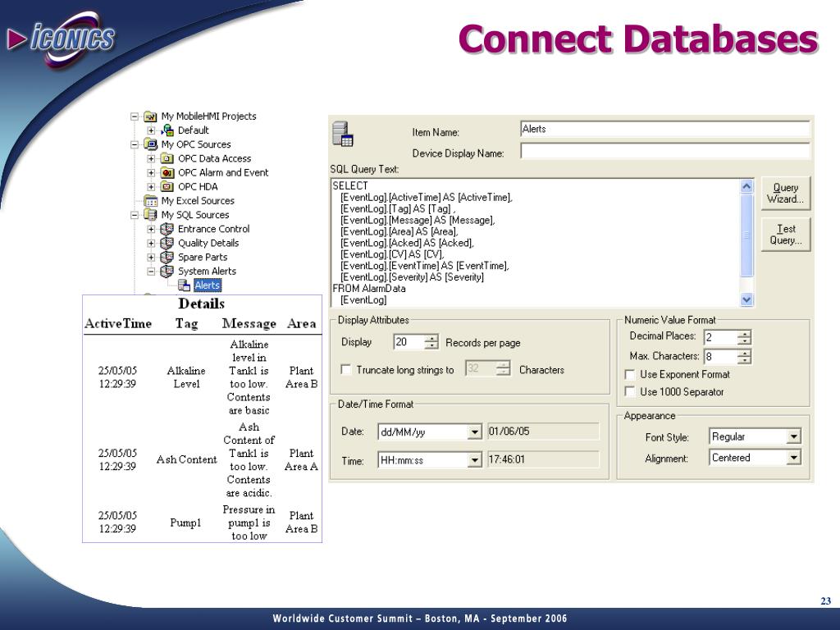Click the Pump1 tag cell
The height and width of the screenshot is (630, 840).
185,523
